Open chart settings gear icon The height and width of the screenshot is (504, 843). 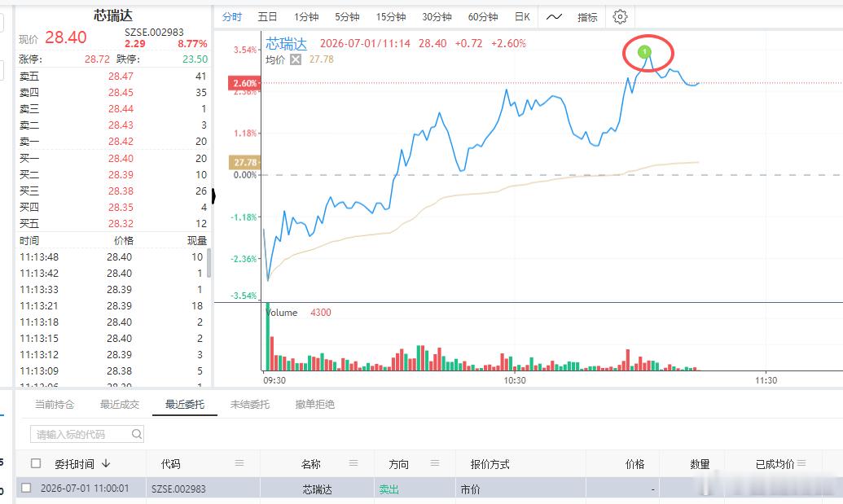click(x=620, y=16)
